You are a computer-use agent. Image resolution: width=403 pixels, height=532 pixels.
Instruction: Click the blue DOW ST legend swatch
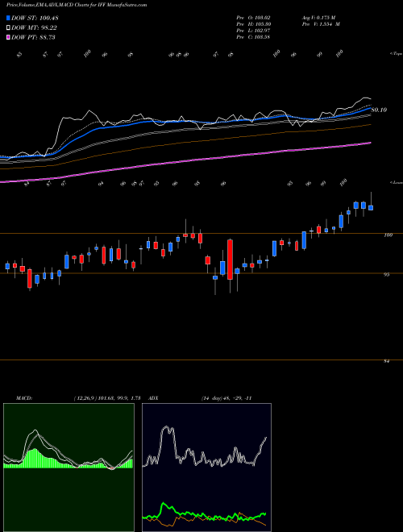coord(9,19)
